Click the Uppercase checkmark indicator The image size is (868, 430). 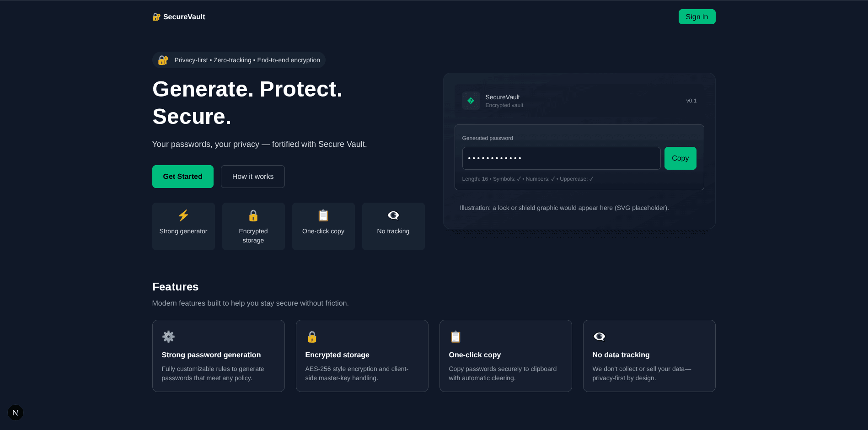(x=591, y=179)
